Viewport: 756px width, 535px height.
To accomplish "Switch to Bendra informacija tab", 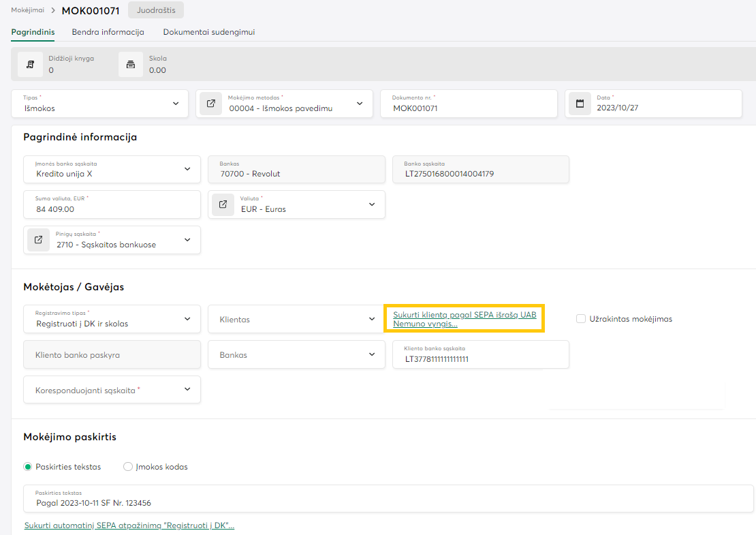I will [x=108, y=32].
